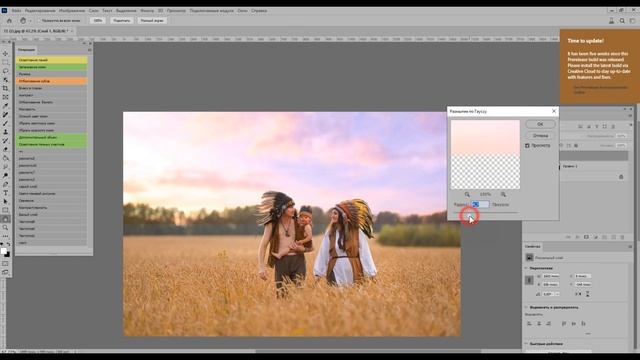Click the Полный экран button
This screenshot has height=360, width=640.
click(x=152, y=20)
